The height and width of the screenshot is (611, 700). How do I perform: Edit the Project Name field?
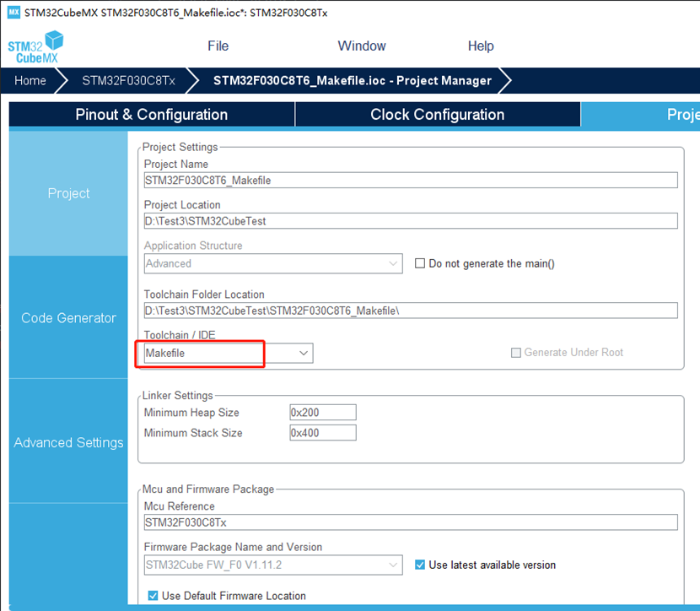click(411, 180)
